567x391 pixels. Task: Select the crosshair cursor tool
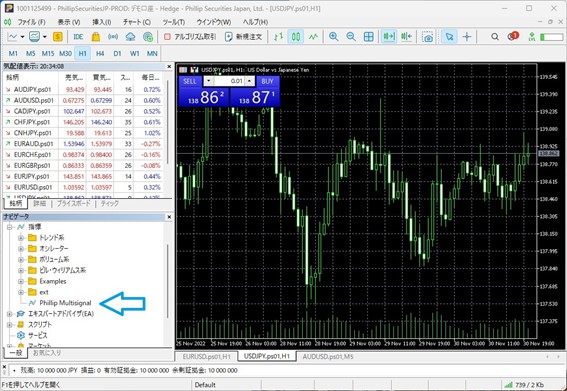467,37
